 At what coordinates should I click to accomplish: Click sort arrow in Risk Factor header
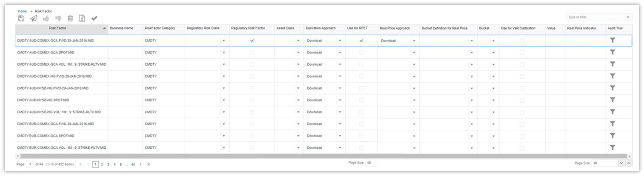pos(104,28)
